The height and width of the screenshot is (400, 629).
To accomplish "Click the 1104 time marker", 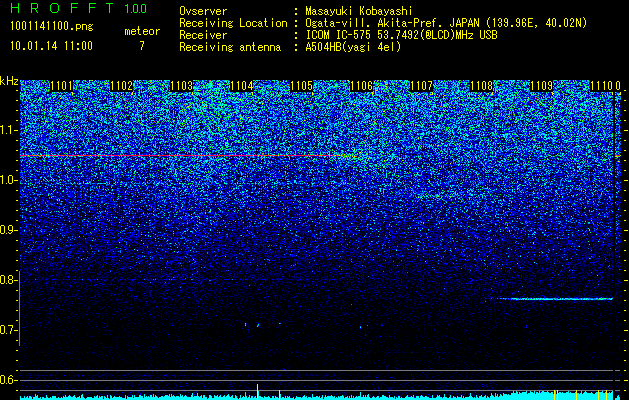I will click(241, 86).
